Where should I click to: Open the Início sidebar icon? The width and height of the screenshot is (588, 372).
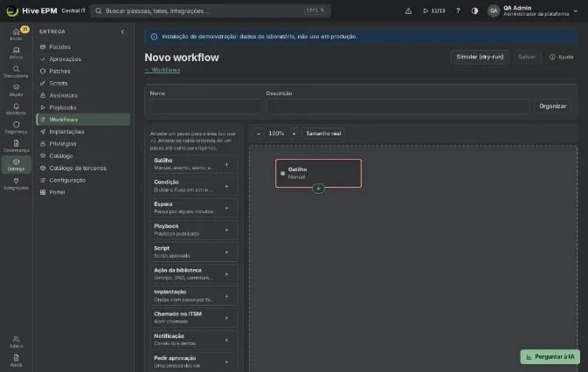tap(16, 34)
